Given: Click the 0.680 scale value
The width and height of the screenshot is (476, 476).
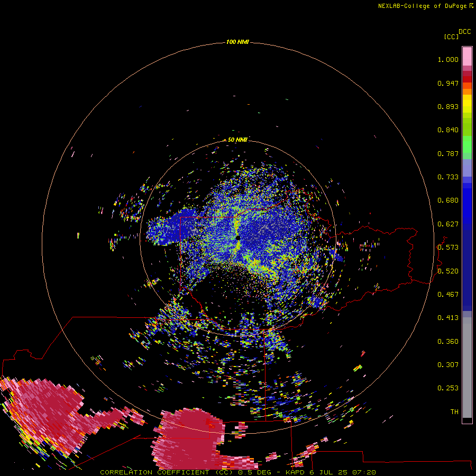Looking at the screenshot, I should pos(448,200).
